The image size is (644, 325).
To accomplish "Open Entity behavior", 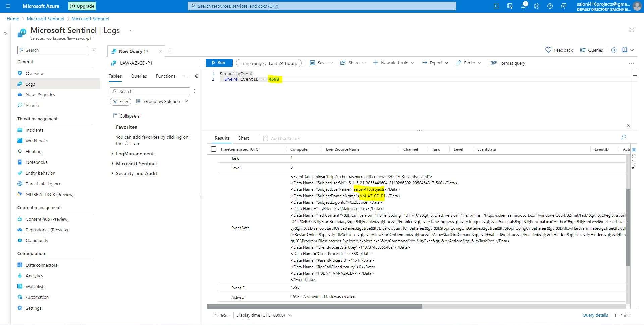I will pyautogui.click(x=40, y=173).
